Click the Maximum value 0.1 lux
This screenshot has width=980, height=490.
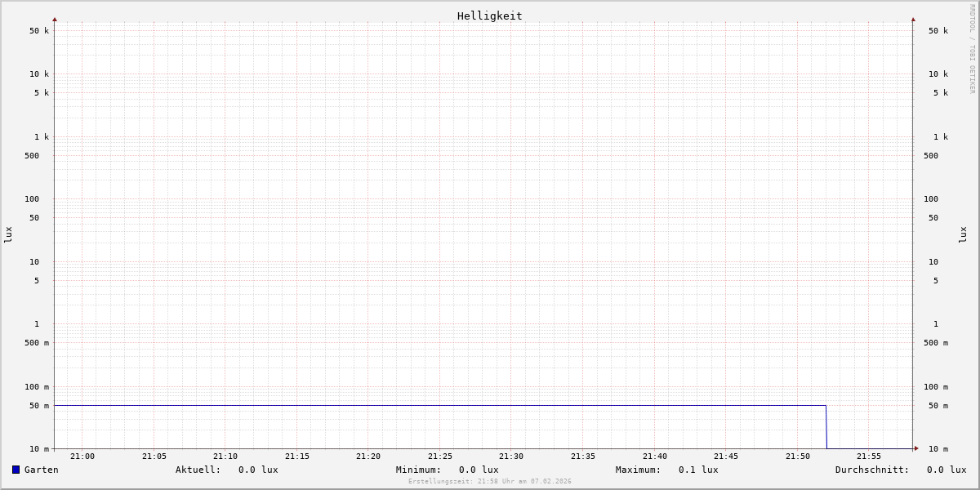(697, 470)
